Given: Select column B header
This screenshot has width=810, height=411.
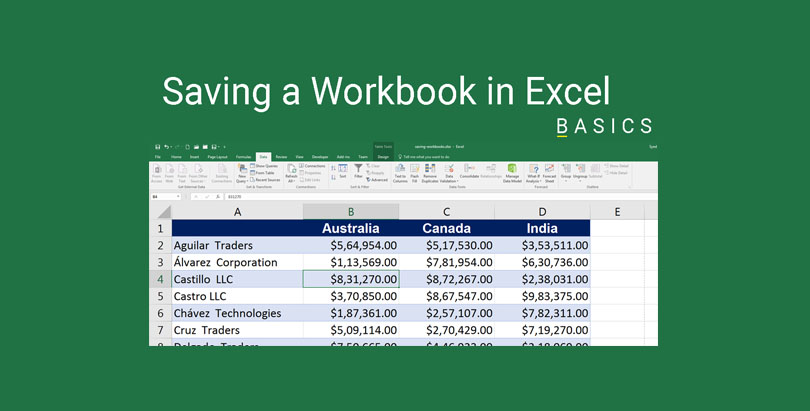Looking at the screenshot, I should [x=351, y=212].
